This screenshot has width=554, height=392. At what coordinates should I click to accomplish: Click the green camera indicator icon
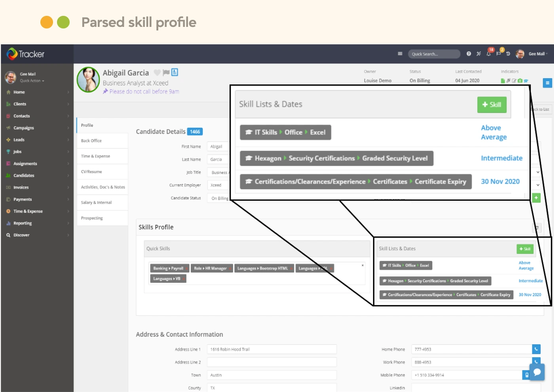click(520, 81)
